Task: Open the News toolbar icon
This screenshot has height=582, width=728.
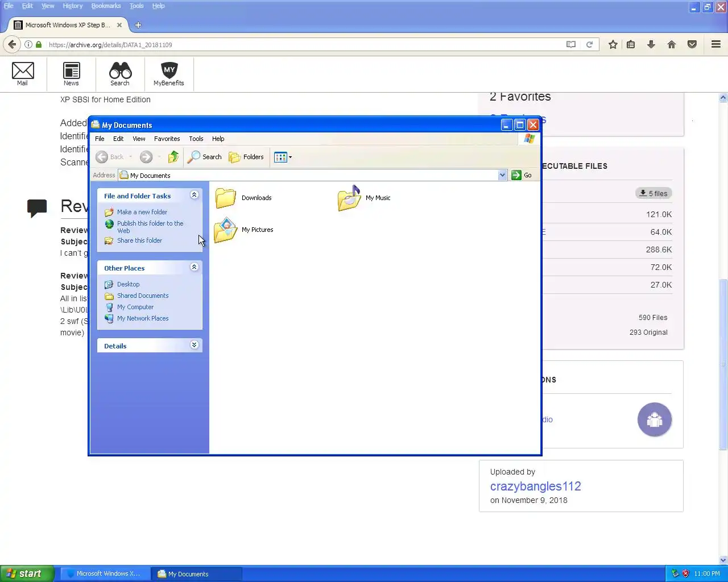Action: tap(71, 73)
